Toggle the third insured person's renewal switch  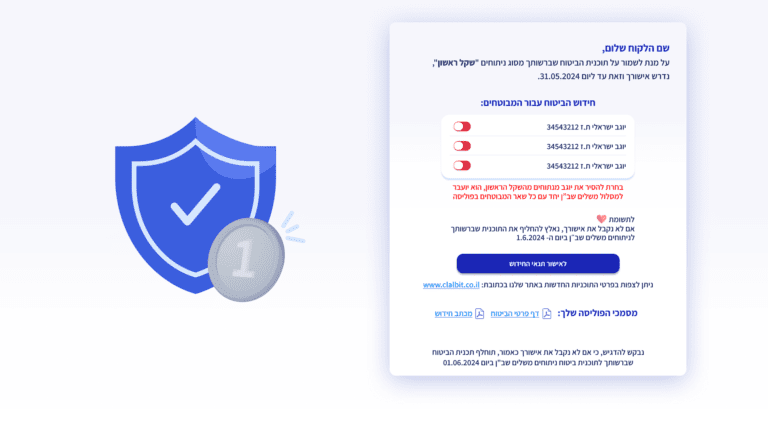(x=462, y=166)
